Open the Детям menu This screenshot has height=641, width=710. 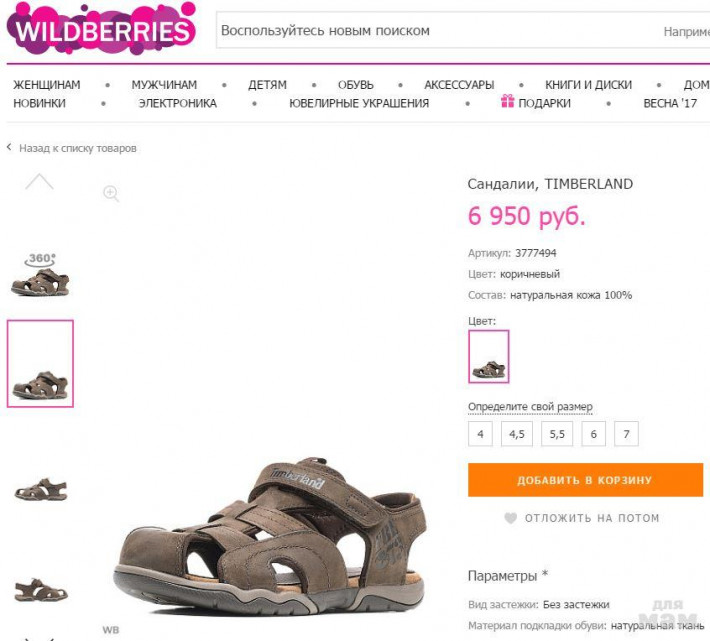(267, 85)
